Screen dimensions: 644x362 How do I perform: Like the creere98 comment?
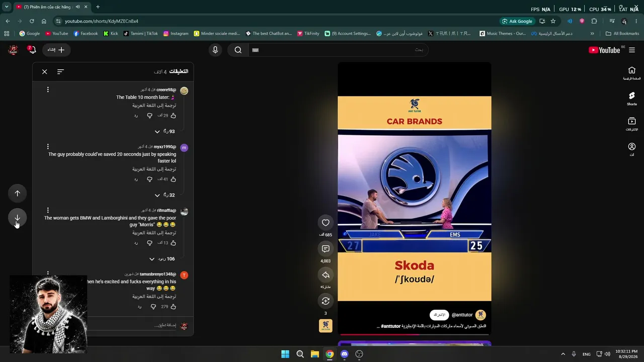click(x=174, y=116)
